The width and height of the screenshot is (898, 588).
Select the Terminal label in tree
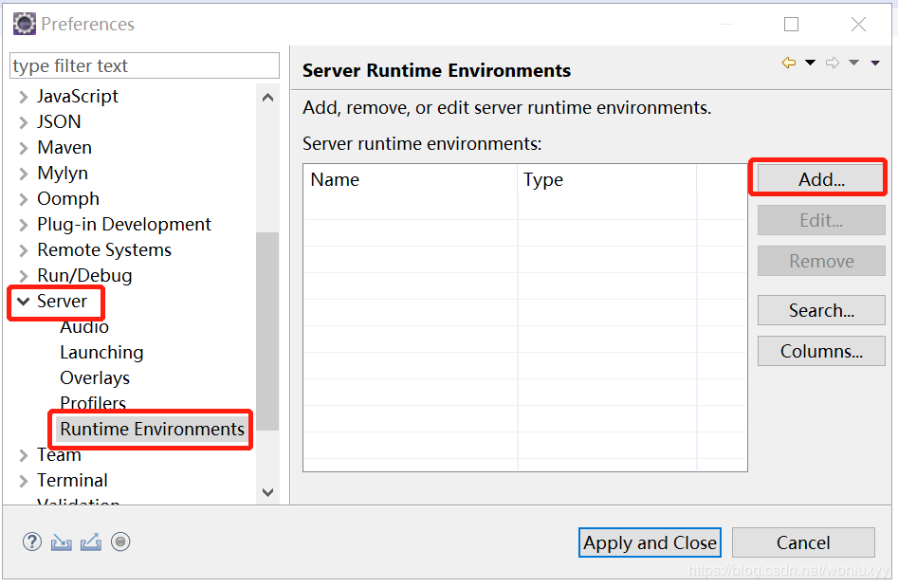point(72,481)
